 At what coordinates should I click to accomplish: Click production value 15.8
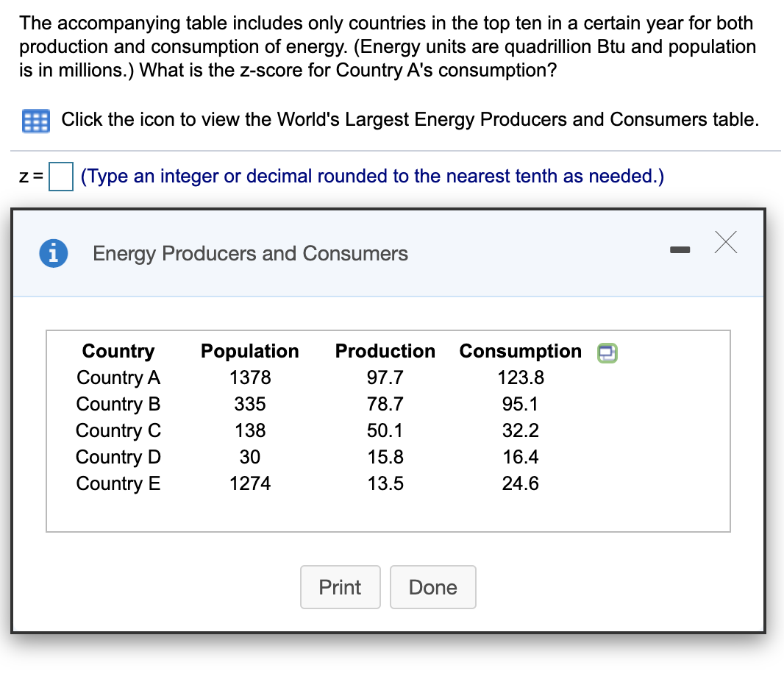pyautogui.click(x=385, y=458)
